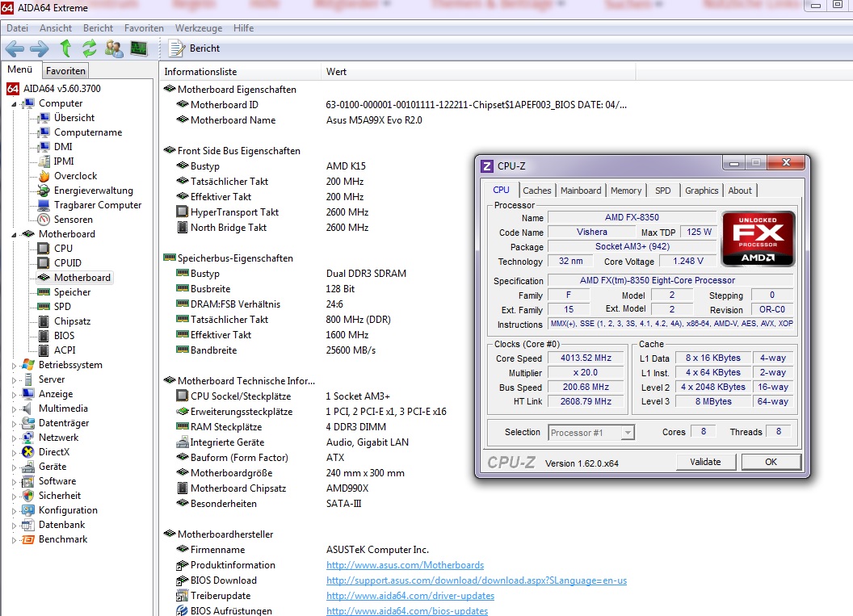Viewport: 853px width, 616px height.
Task: Click the Energieverwaltung icon
Action: pos(44,191)
